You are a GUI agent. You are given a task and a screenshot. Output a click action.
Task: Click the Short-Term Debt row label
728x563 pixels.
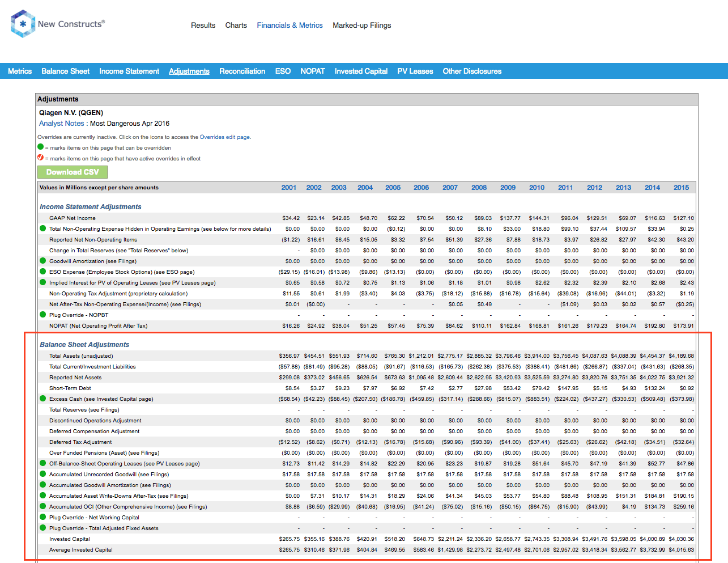[70, 388]
